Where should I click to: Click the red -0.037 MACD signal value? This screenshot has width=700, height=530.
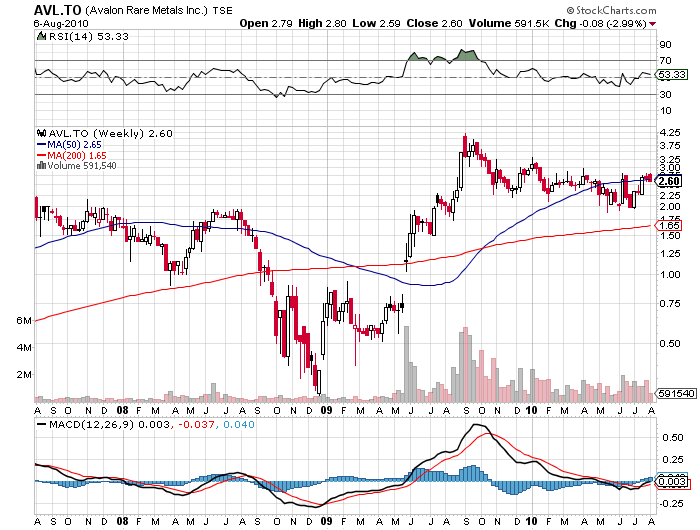pos(196,425)
